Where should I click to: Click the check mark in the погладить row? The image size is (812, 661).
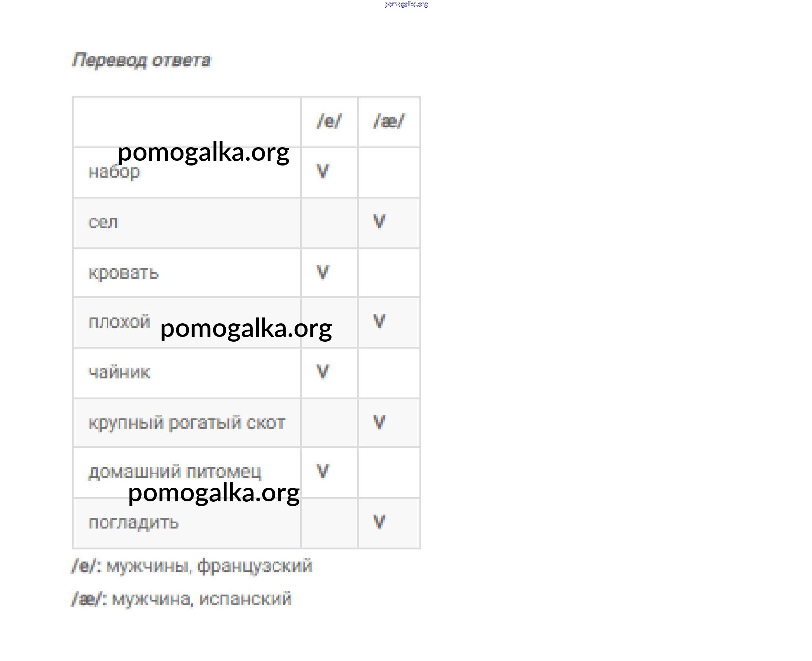(379, 522)
